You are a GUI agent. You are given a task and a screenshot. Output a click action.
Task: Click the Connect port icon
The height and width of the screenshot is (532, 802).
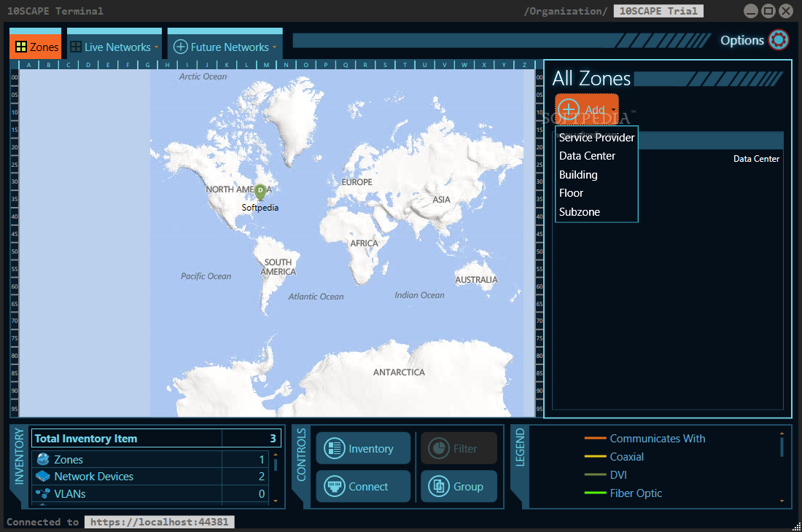(335, 486)
